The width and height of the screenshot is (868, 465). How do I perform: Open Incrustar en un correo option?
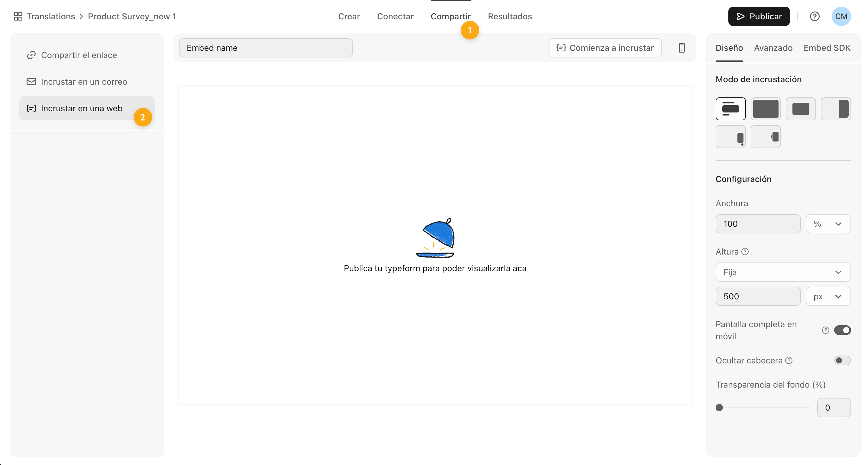pos(87,82)
